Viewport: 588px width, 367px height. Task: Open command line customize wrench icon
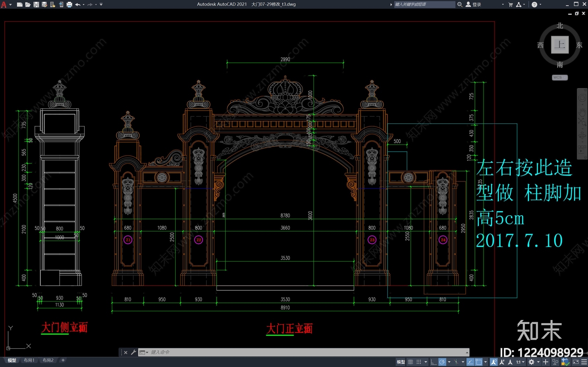pos(133,352)
